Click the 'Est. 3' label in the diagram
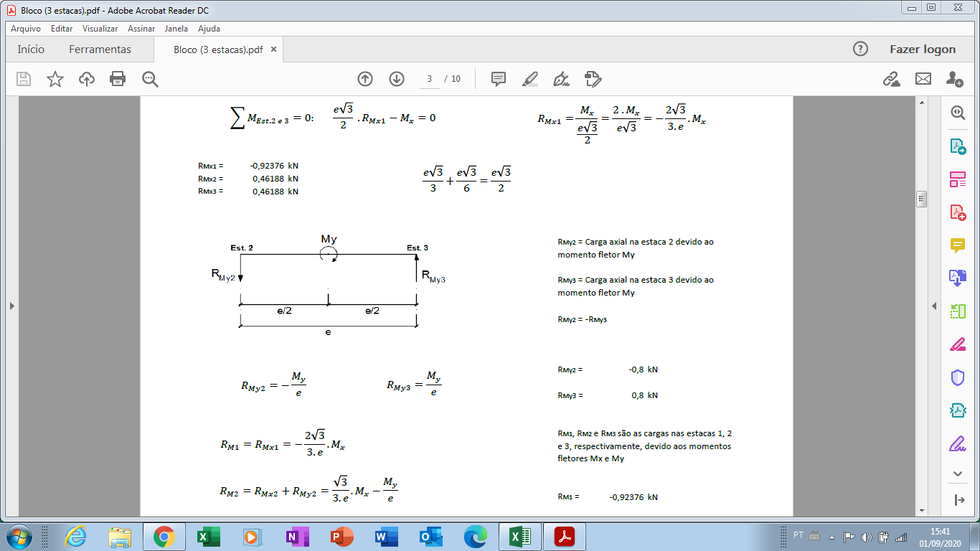 (418, 248)
